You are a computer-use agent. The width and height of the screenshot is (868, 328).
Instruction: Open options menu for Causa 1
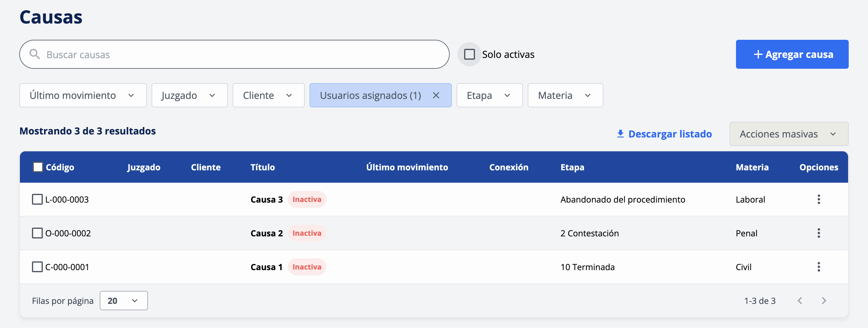pyautogui.click(x=819, y=266)
